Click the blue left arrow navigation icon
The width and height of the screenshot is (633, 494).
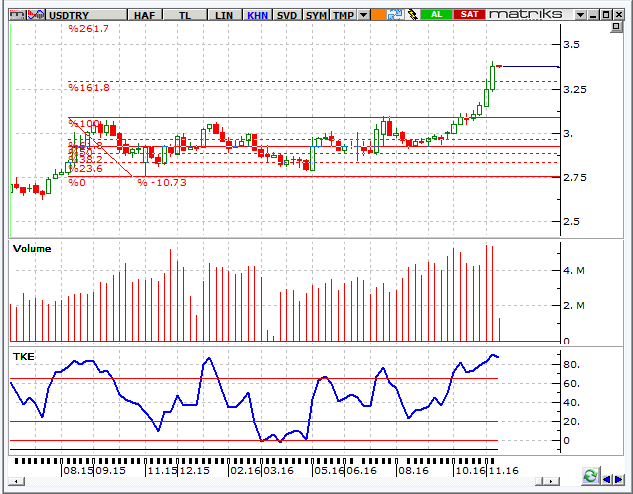coord(607,479)
